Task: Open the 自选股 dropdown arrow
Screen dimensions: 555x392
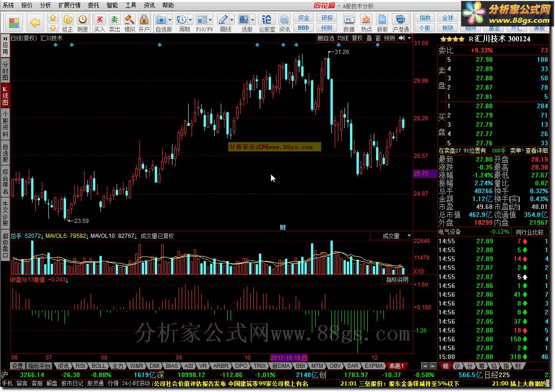Action: point(170,20)
